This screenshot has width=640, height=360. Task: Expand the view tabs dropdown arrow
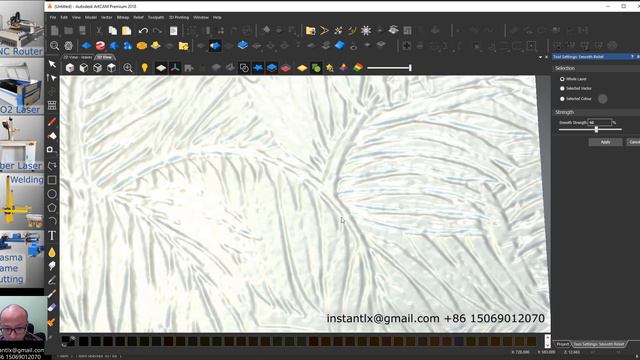540,57
